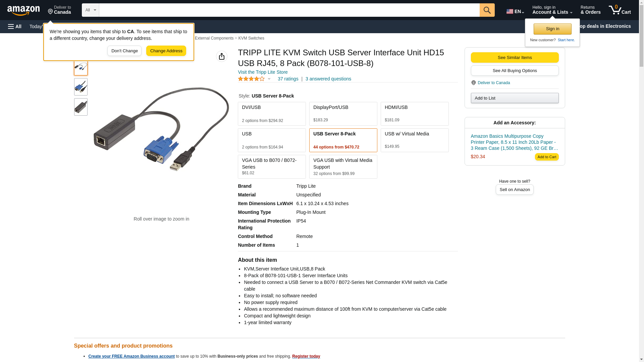The image size is (644, 362).
Task: Click the star rating icons
Action: coord(251,79)
